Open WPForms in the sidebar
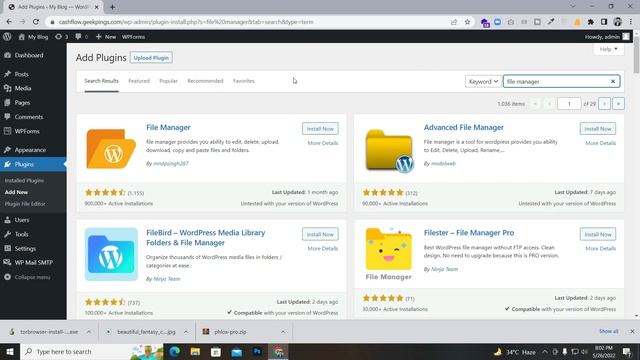Screen dimensions: 640x360 click(x=27, y=131)
